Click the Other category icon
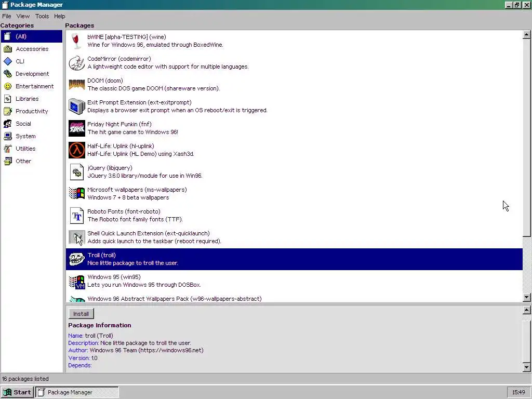Screen dimensions: 532x399 tap(8, 161)
